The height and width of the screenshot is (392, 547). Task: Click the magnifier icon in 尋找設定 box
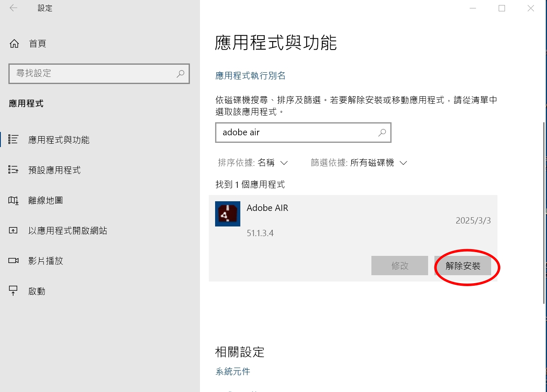coord(181,74)
